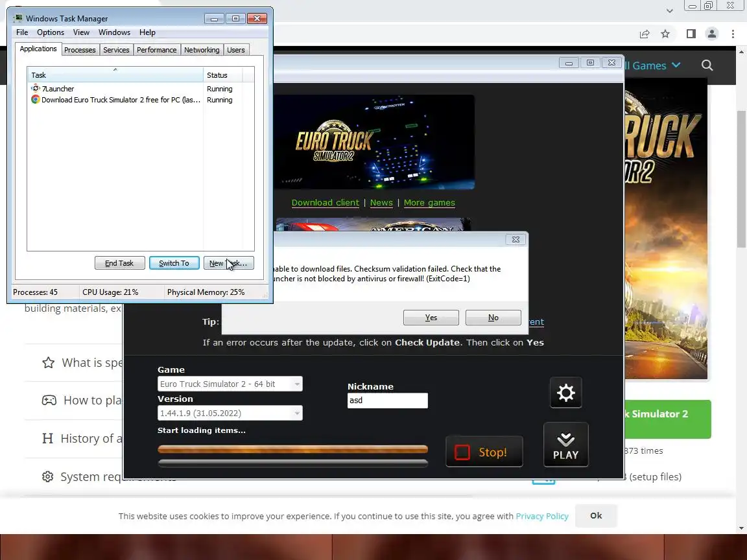Click the website search magnifier icon
The width and height of the screenshot is (747, 560).
point(707,65)
